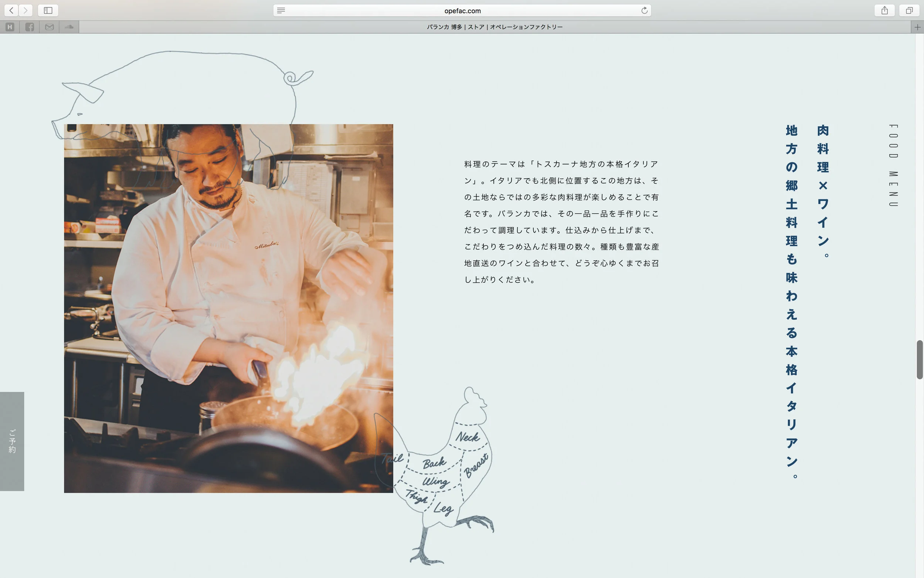Click the page vertical scrollbar thumb

pyautogui.click(x=920, y=359)
